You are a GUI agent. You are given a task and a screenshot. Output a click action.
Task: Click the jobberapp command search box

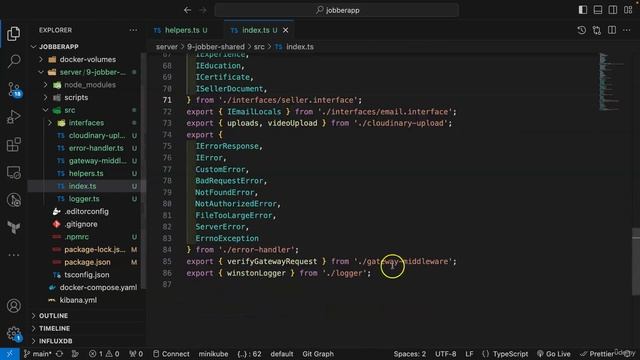(x=337, y=10)
